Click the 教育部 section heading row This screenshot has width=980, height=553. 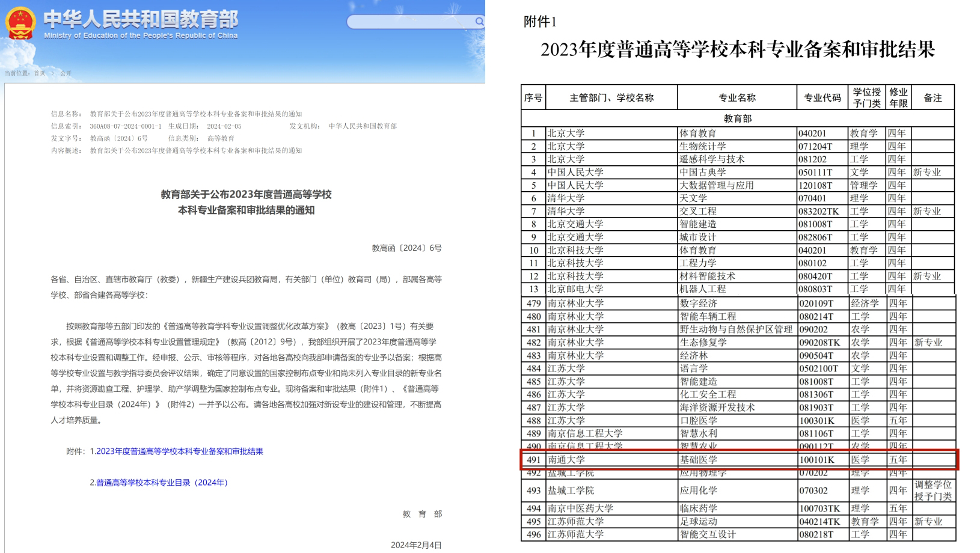(x=737, y=118)
